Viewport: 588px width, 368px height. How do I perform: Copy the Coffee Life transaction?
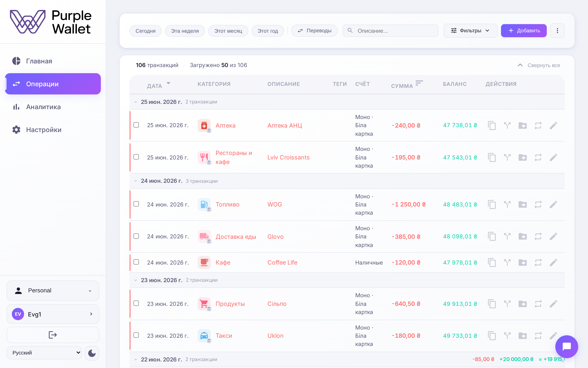pos(492,262)
